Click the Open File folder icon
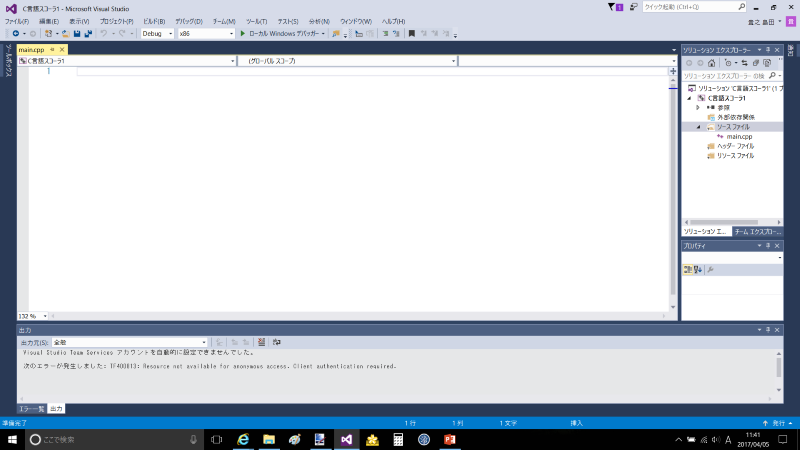800x450 pixels. pyautogui.click(x=66, y=34)
